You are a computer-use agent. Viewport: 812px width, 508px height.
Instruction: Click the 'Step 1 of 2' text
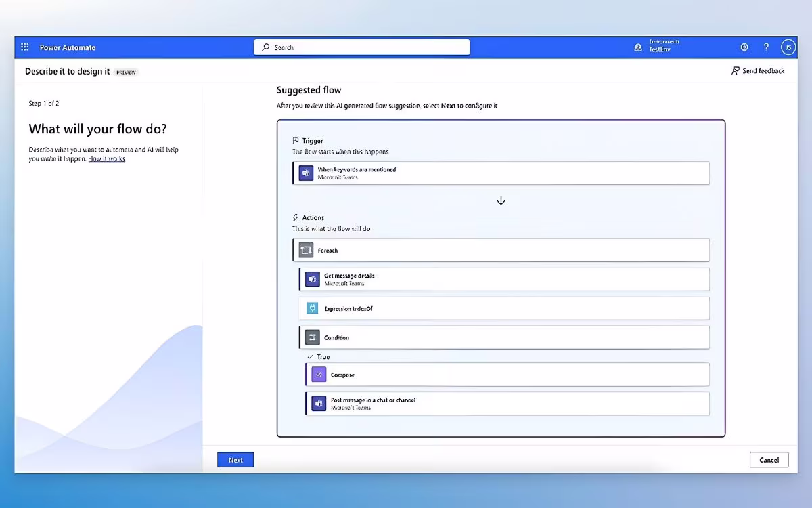(x=44, y=104)
